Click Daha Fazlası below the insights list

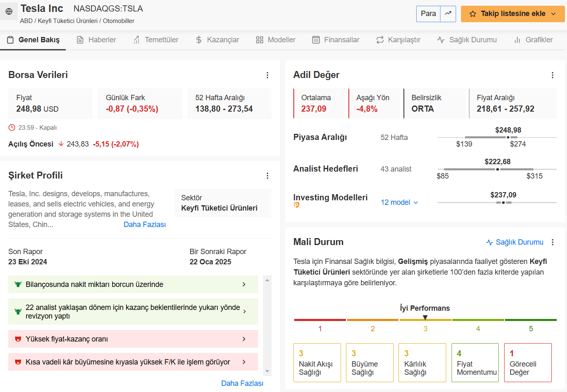tap(242, 383)
